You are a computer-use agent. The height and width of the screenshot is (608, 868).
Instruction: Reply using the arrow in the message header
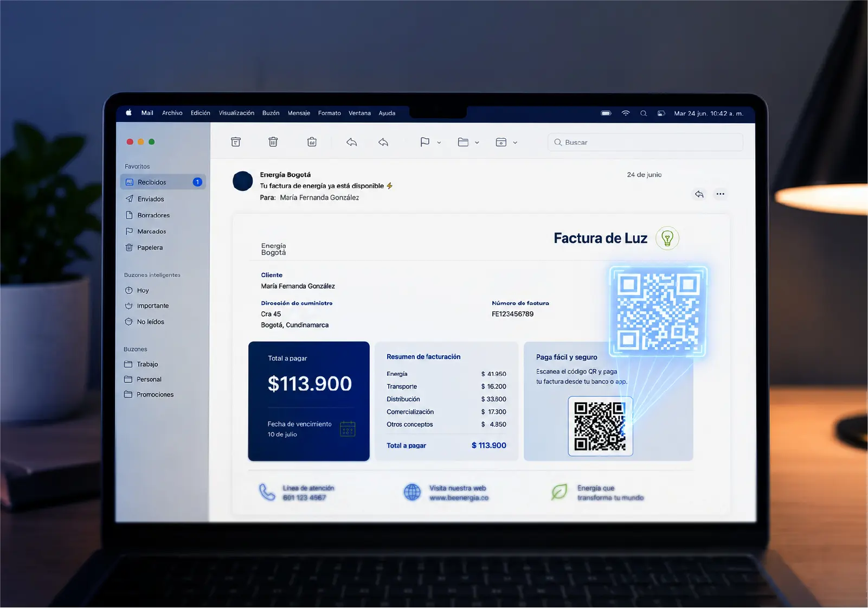[x=699, y=194]
